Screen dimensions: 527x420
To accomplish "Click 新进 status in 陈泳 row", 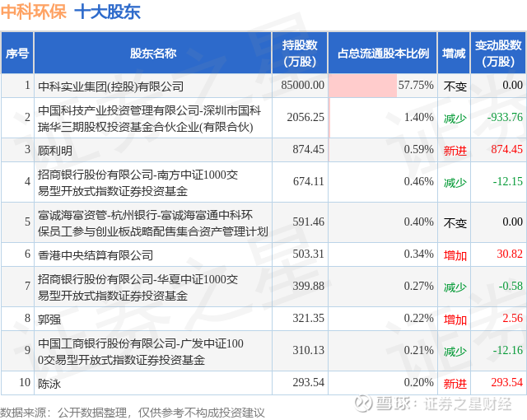I will tap(455, 384).
